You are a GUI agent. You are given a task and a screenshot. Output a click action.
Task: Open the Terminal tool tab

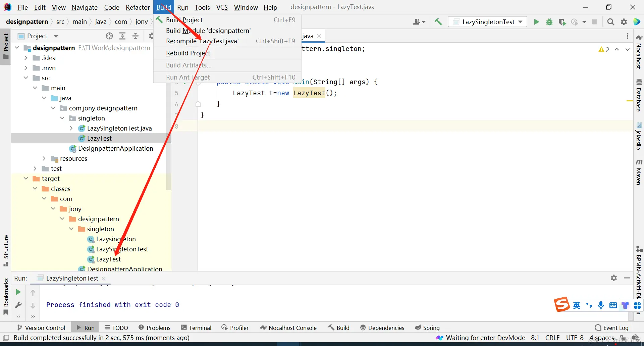pyautogui.click(x=196, y=328)
